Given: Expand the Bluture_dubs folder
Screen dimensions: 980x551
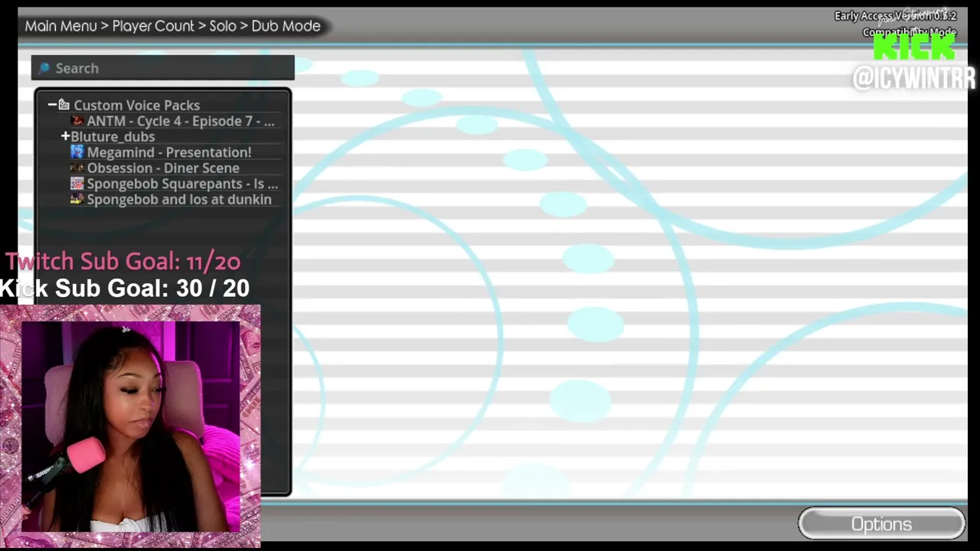Looking at the screenshot, I should coord(65,136).
